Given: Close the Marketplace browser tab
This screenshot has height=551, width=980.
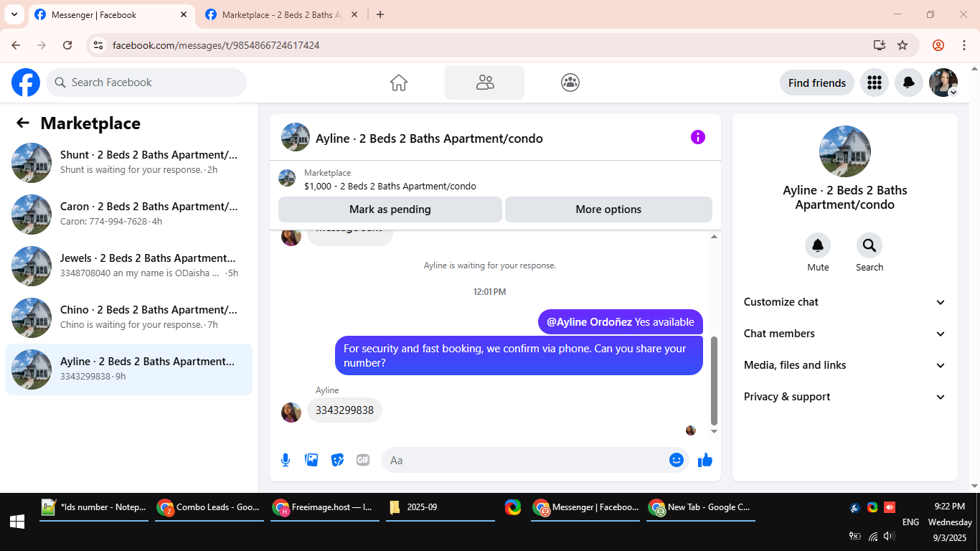Looking at the screenshot, I should click(354, 14).
